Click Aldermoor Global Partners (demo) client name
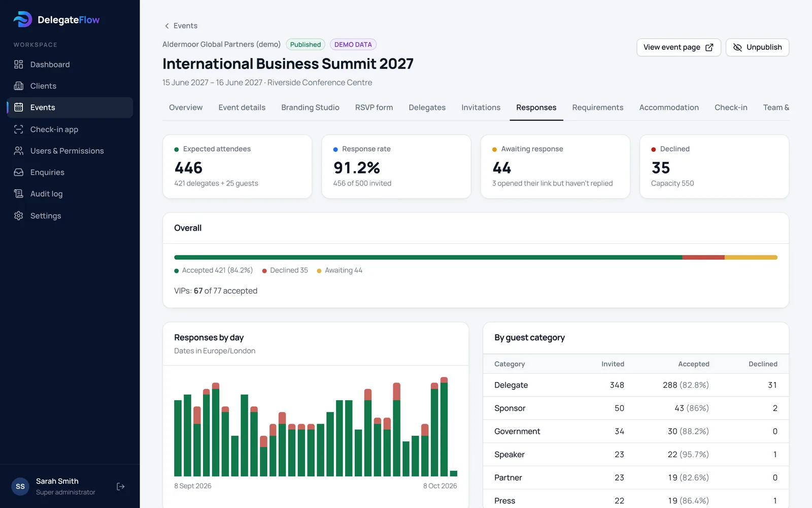This screenshot has width=812, height=508. click(222, 45)
